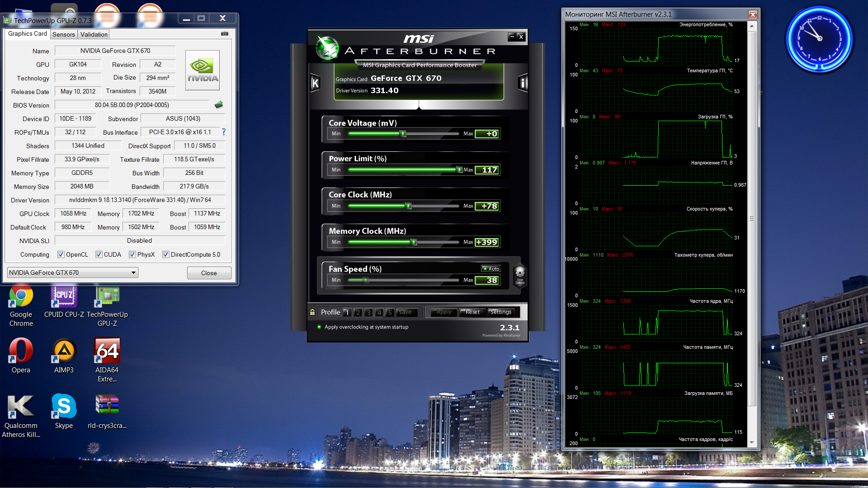
Task: Click the GPU-Z screenshot camera icon
Action: 225,34
